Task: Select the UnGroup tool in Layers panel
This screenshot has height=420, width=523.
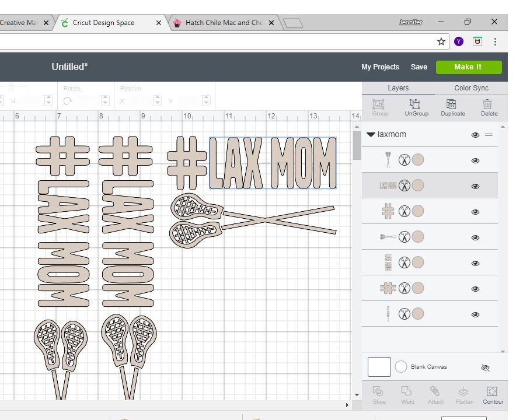Action: click(x=416, y=107)
